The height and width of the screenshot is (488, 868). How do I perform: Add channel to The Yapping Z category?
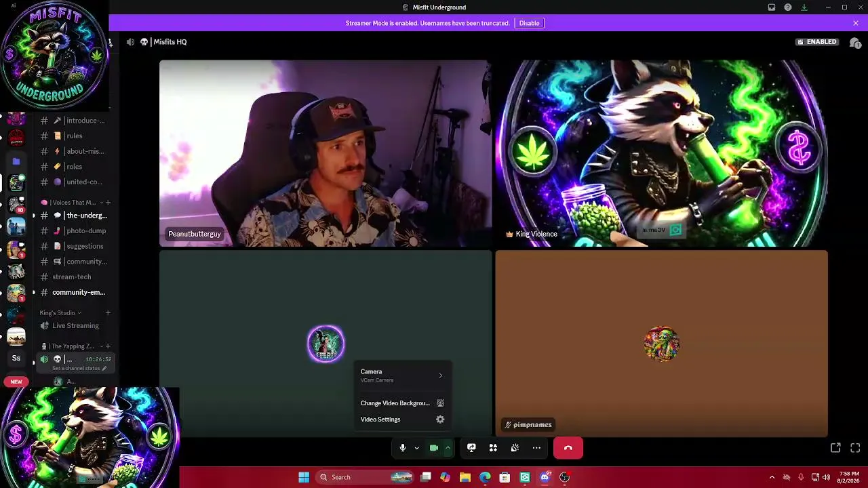[108, 346]
